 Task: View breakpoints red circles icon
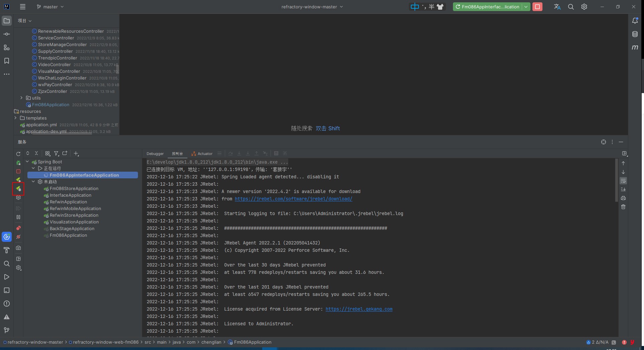click(x=18, y=228)
